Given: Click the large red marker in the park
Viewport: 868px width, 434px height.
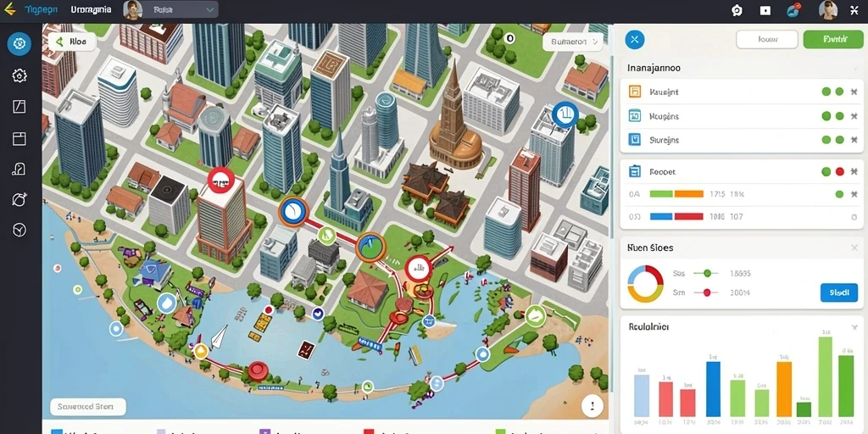Looking at the screenshot, I should coord(419,270).
